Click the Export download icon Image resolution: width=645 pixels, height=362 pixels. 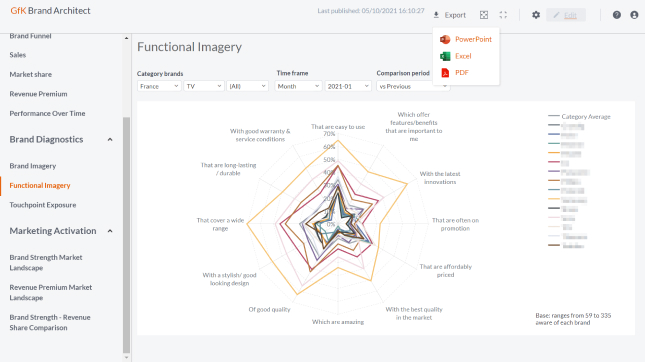[436, 15]
